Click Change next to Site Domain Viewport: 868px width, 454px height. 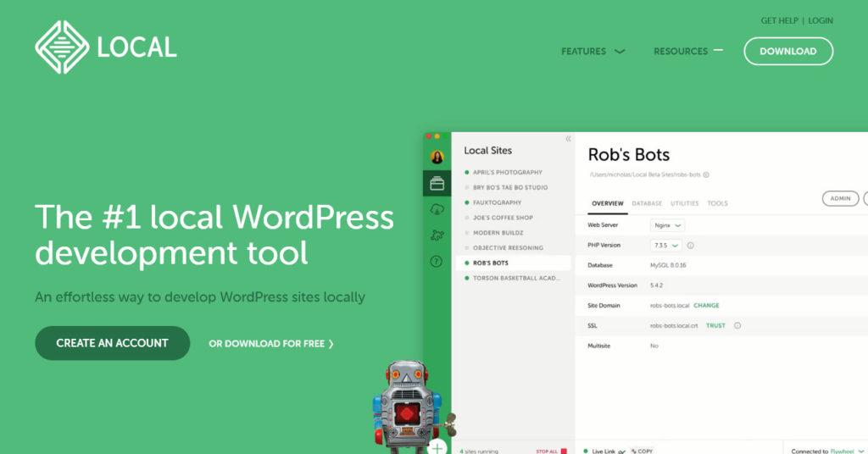click(706, 306)
